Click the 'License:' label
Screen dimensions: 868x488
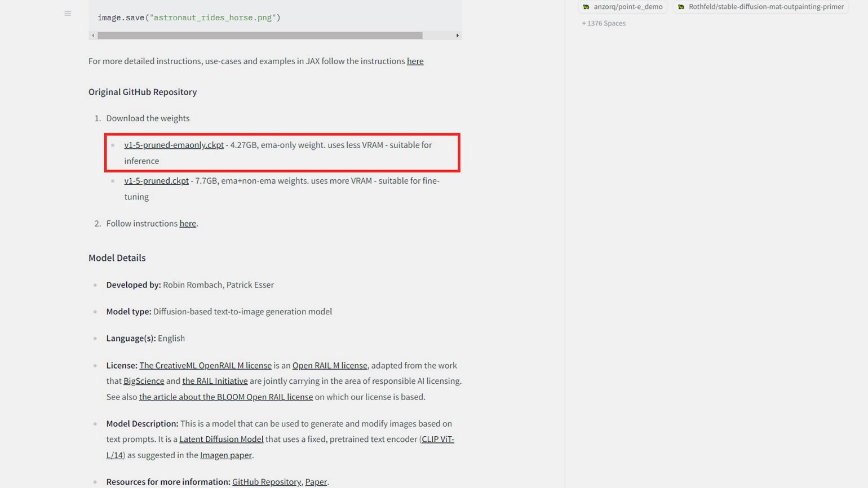tap(122, 366)
